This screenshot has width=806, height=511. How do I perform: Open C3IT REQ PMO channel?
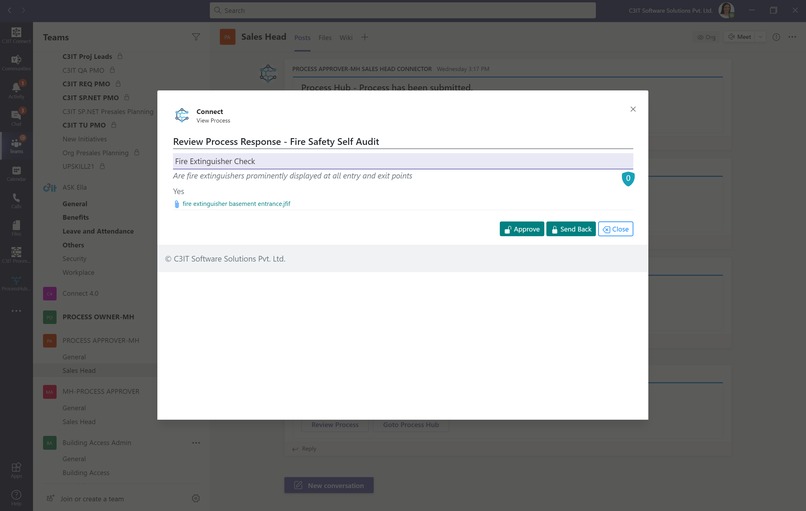click(86, 84)
